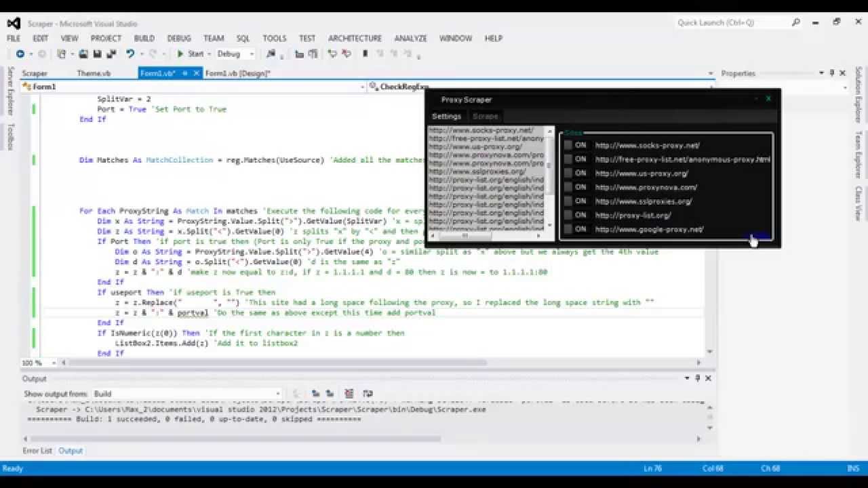Screen dimensions: 868x488
Task: Switch to the Error List tab
Action: (x=37, y=451)
